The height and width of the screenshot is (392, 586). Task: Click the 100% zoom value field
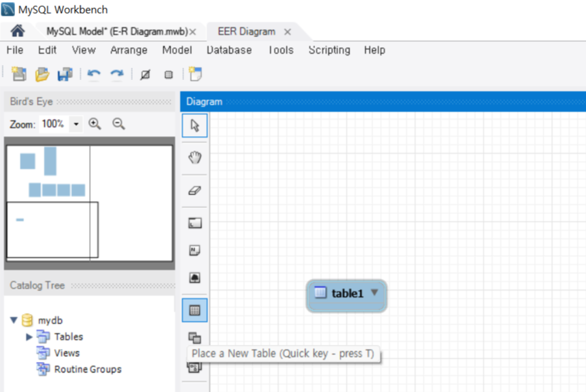(x=54, y=124)
